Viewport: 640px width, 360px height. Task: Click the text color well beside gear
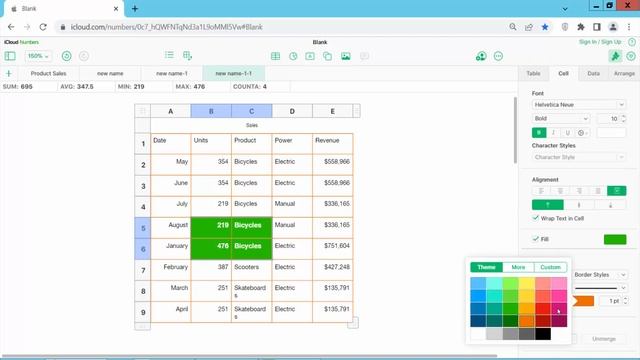click(x=611, y=133)
